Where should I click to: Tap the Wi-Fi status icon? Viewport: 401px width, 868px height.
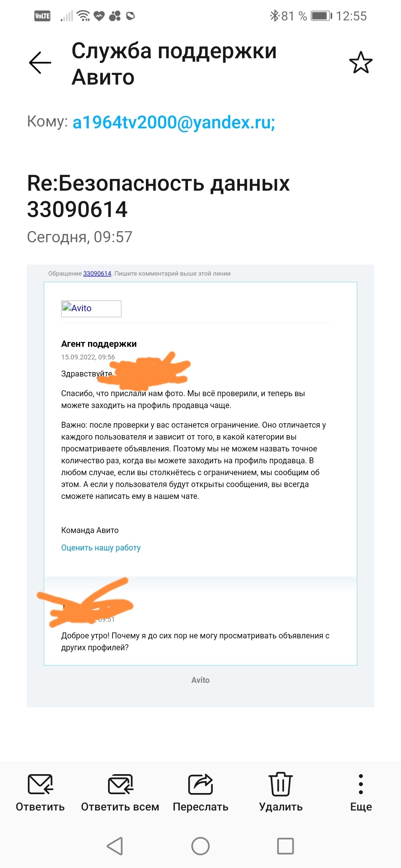[83, 16]
